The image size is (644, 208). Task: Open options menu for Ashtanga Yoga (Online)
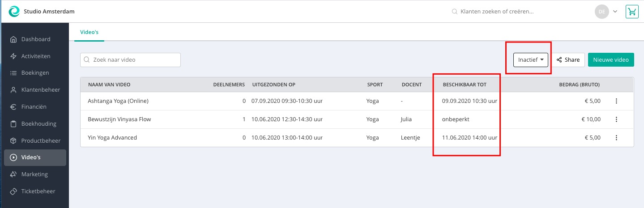coord(616,101)
